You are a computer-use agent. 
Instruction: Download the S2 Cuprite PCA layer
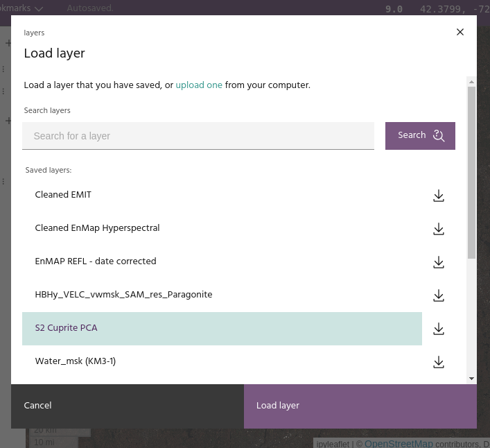pyautogui.click(x=438, y=329)
